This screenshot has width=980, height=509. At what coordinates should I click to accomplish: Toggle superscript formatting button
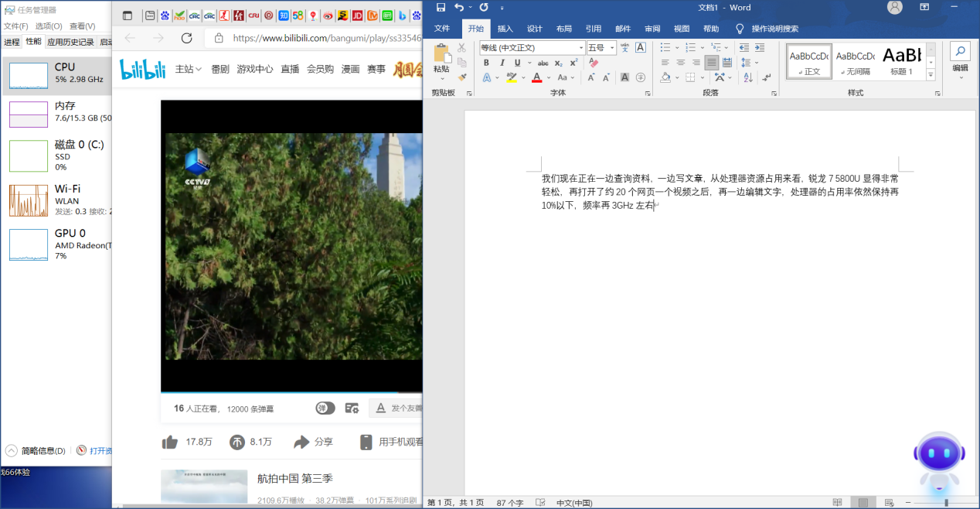pyautogui.click(x=573, y=63)
